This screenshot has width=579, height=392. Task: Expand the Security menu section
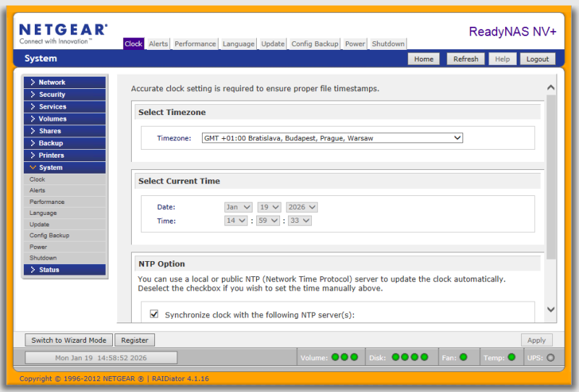pyautogui.click(x=64, y=94)
